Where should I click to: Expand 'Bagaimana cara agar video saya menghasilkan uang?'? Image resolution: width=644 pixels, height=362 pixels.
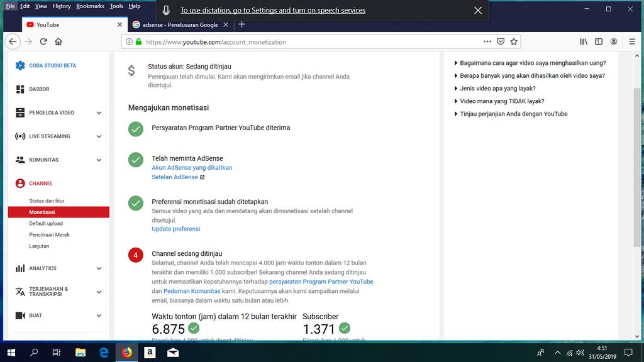point(530,63)
